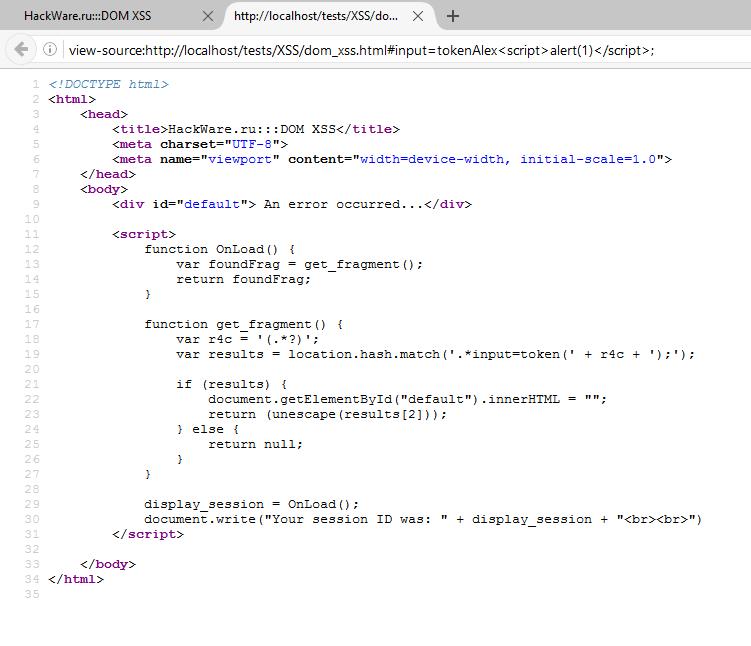Click the location.hash.match code line

[435, 354]
